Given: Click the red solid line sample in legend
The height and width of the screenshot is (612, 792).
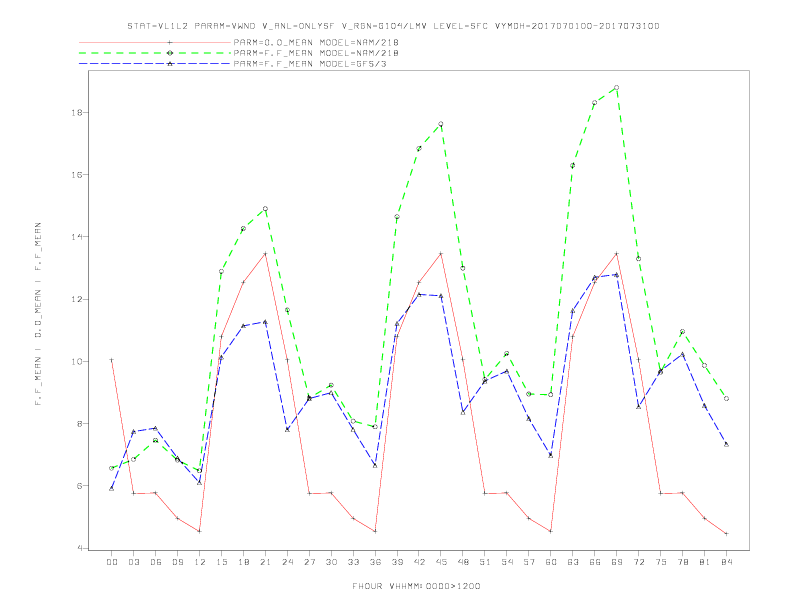Looking at the screenshot, I should 155,42.
